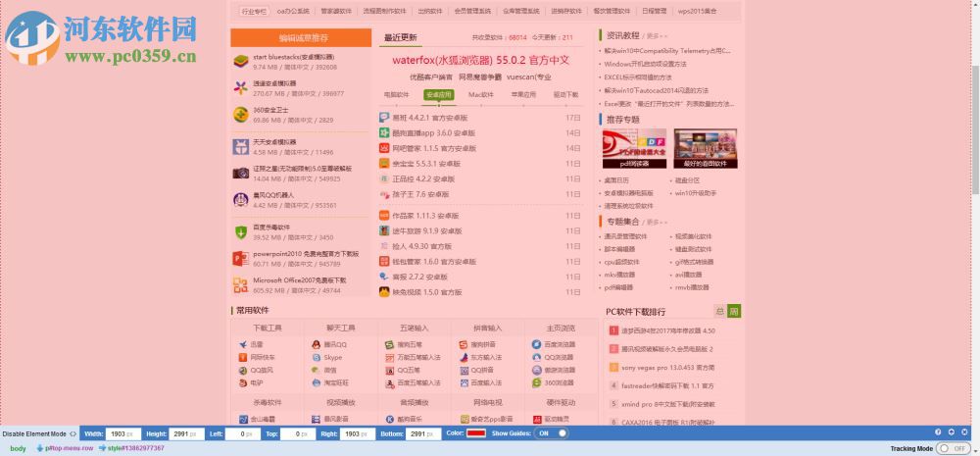The width and height of the screenshot is (980, 456).
Task: Click the 驱动精灵 red icon
Action: tap(536, 419)
